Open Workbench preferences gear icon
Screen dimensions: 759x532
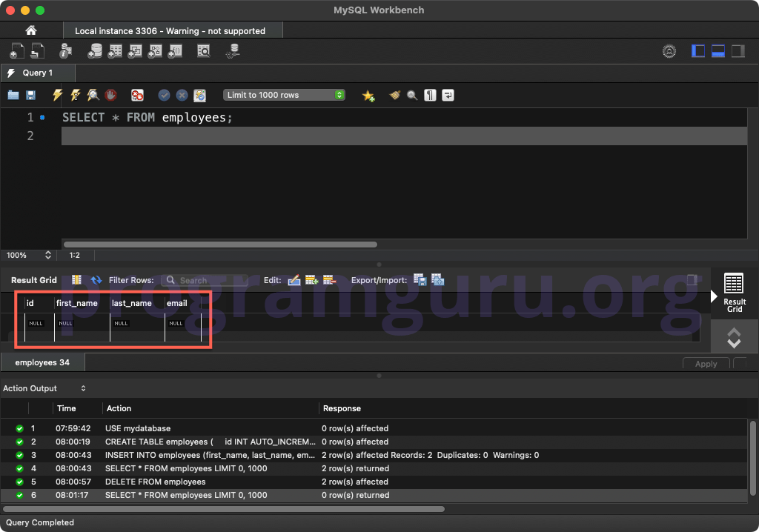click(x=669, y=51)
